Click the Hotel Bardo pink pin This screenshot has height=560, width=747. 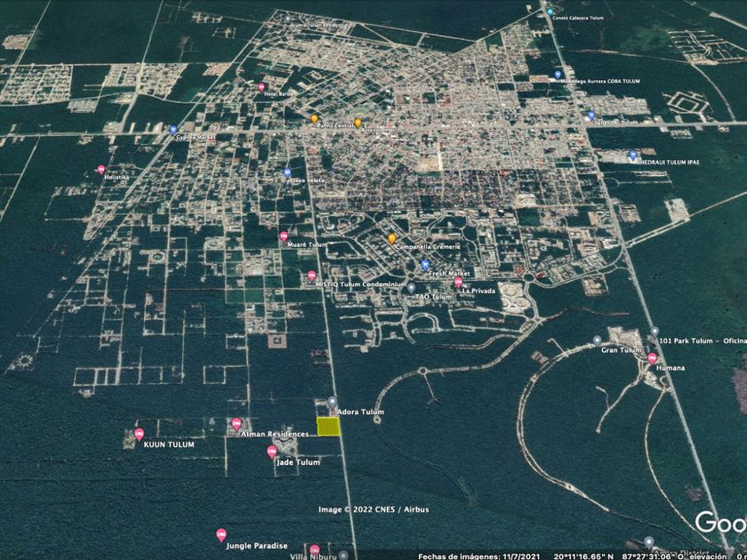coord(261,87)
